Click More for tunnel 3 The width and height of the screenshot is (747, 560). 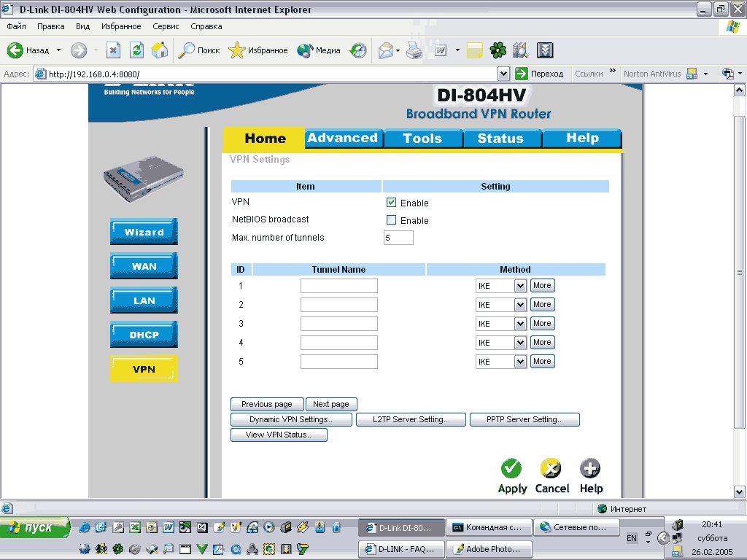[x=542, y=323]
